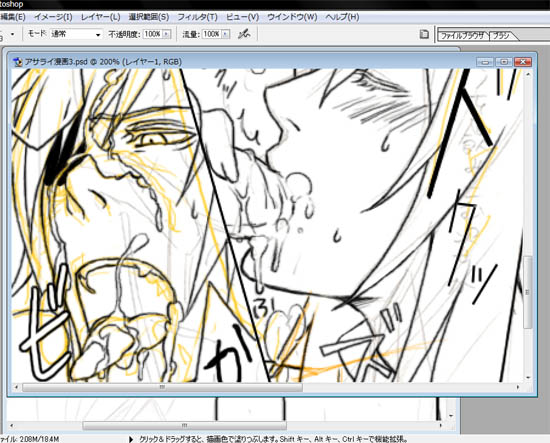
Task: Switch to the ブラシ tab
Action: point(502,35)
